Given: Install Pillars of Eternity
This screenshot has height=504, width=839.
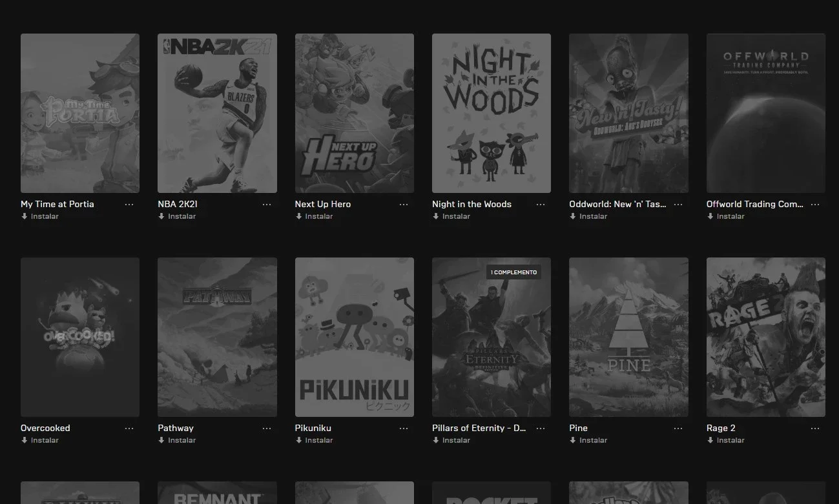Looking at the screenshot, I should coord(451,440).
